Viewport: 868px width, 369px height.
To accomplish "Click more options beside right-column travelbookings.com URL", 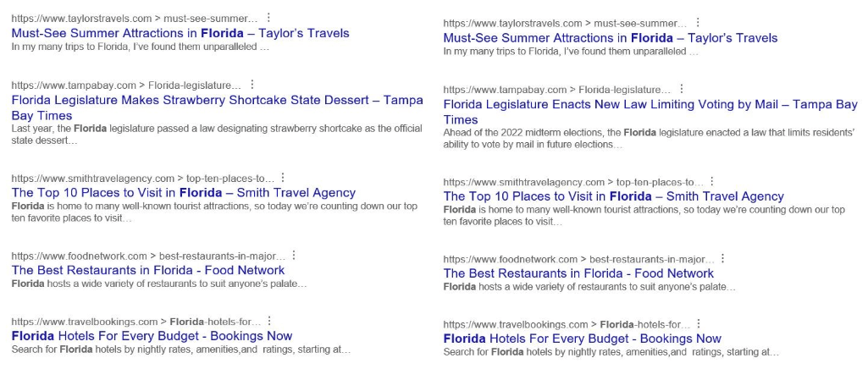I will [x=699, y=324].
